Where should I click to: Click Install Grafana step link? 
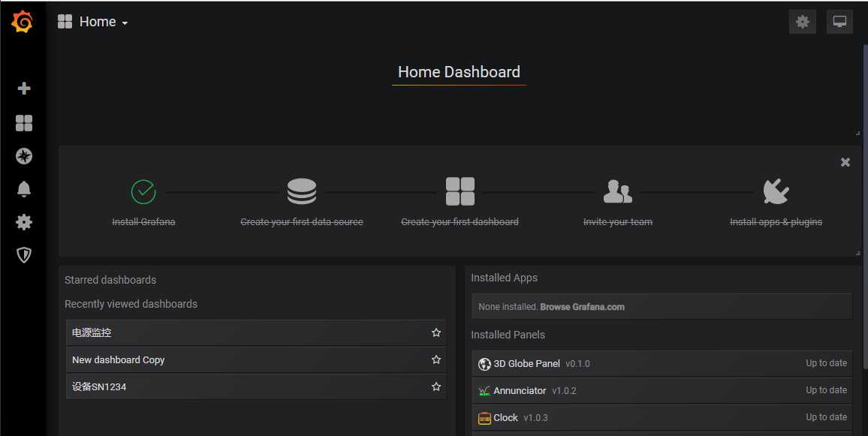click(143, 222)
